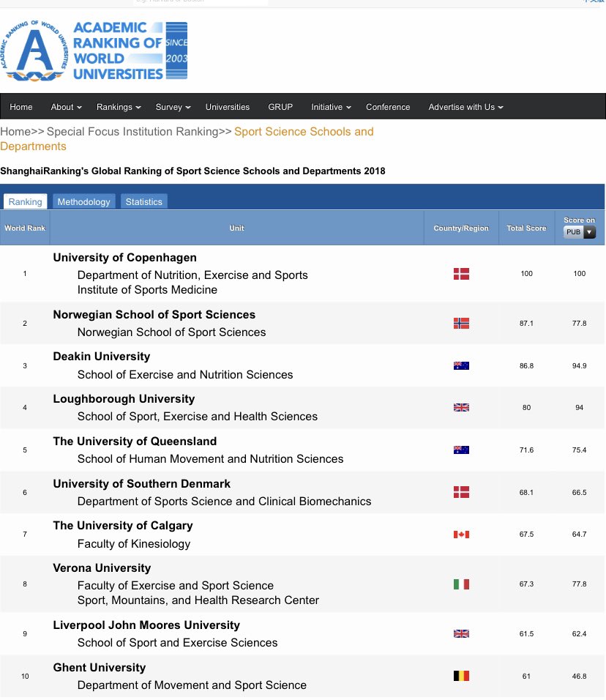The height and width of the screenshot is (700, 606).
Task: Open The University of Calgary entry
Action: coord(123,526)
